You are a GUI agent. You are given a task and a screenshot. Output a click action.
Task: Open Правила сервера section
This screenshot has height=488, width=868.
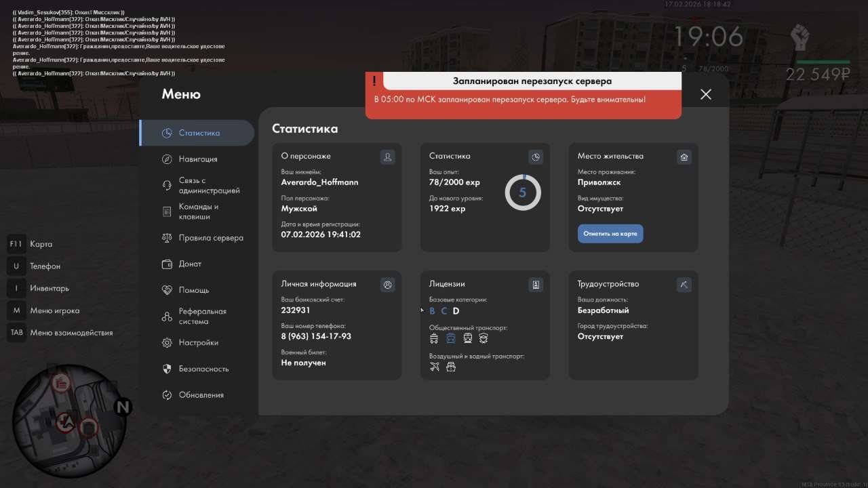click(x=210, y=238)
